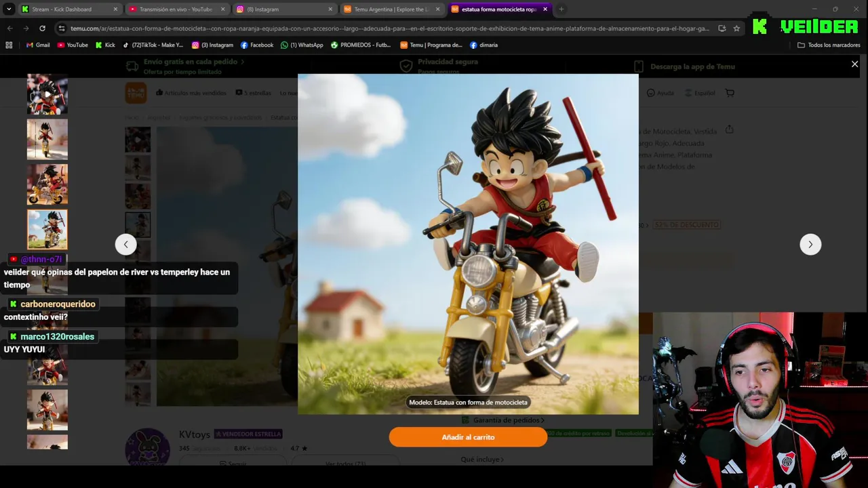Image resolution: width=868 pixels, height=488 pixels.
Task: Select the first lightbox thumbnail
Action: (47, 94)
